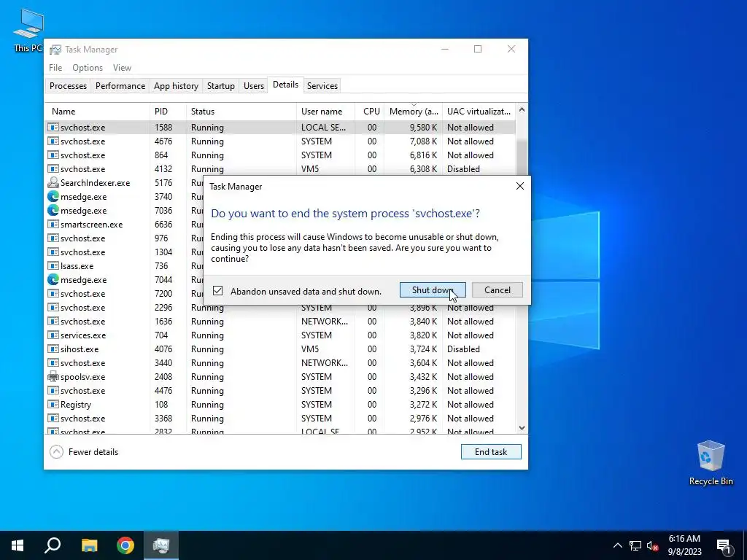
Task: Collapse view with Fewer details
Action: click(84, 451)
